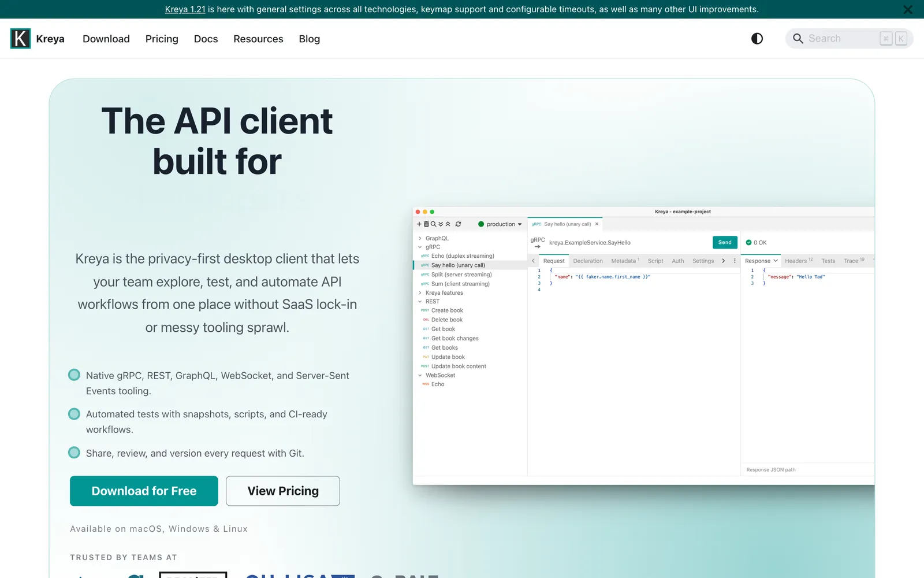Focus the Search field in the navbar
The width and height of the screenshot is (924, 578).
(x=849, y=39)
